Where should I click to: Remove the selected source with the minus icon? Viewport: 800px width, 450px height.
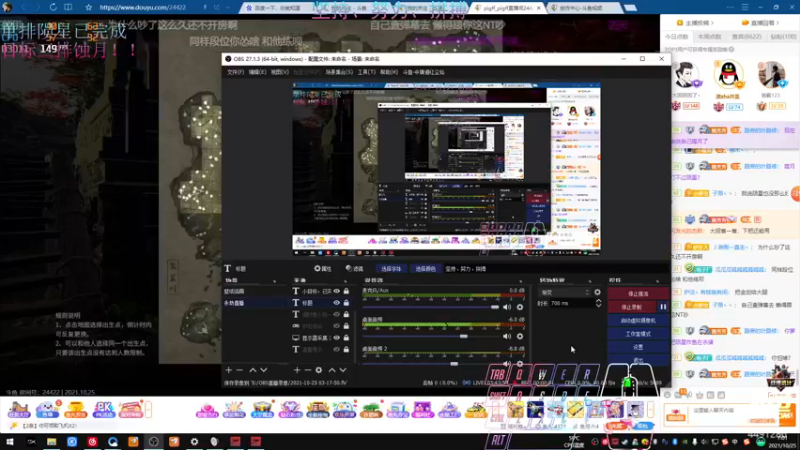(308, 370)
